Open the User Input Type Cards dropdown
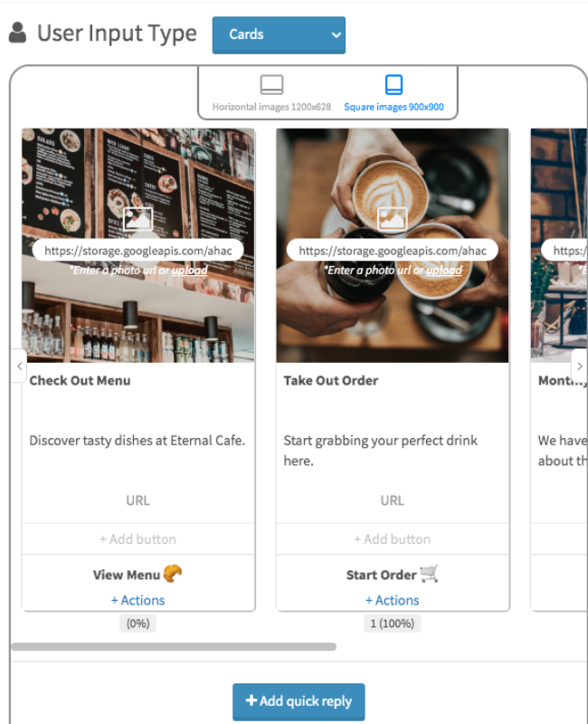 (x=279, y=35)
